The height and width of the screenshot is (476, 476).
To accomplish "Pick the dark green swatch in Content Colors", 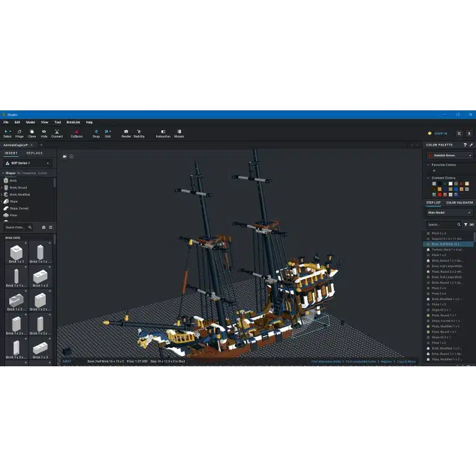I will click(x=445, y=183).
